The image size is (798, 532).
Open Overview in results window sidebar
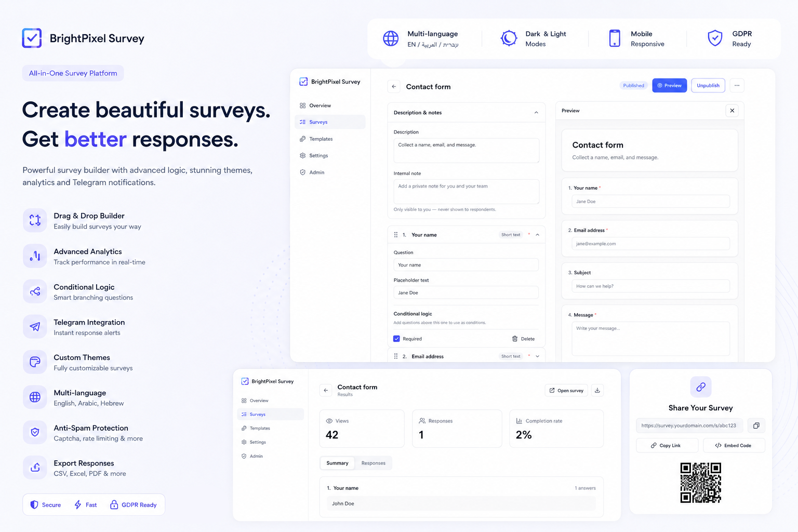pos(270,401)
